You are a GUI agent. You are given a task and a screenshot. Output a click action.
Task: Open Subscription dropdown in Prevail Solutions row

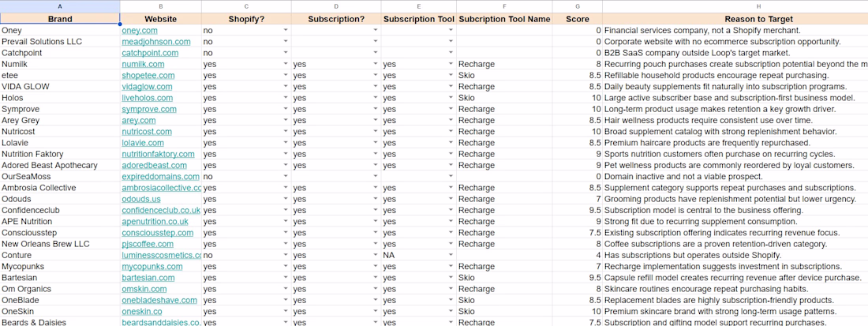pos(376,42)
